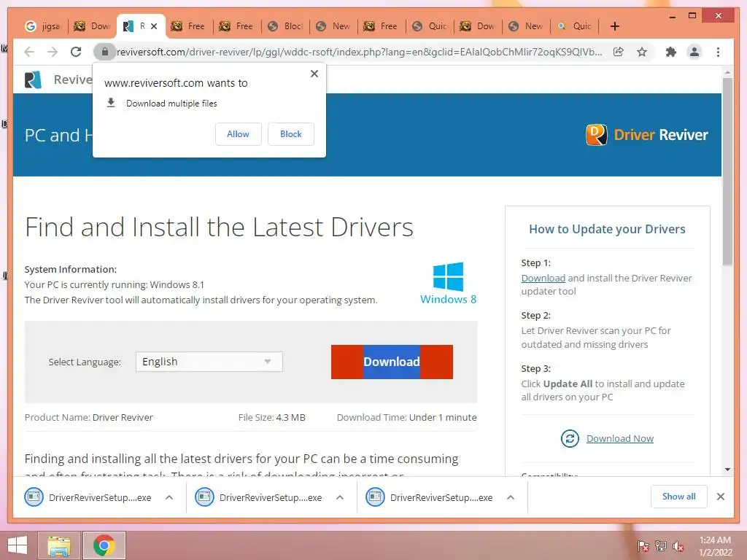Close the active ReviverSoft tab
This screenshot has width=747, height=560.
pyautogui.click(x=154, y=26)
